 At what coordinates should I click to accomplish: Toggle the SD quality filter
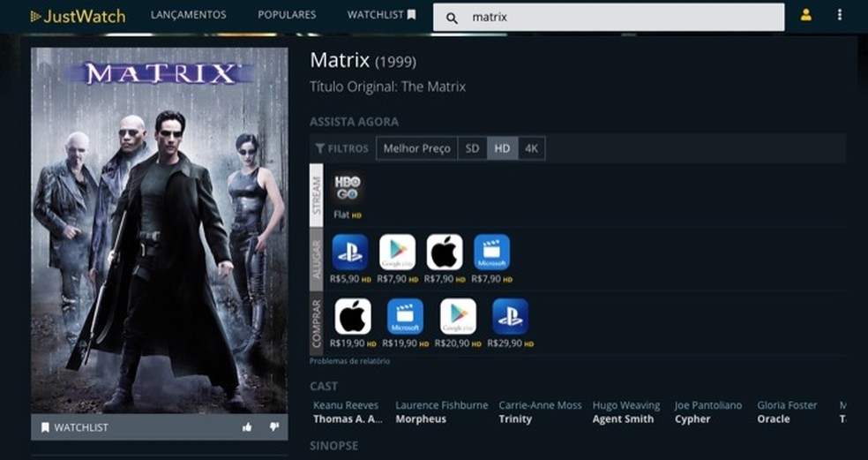[x=472, y=148]
